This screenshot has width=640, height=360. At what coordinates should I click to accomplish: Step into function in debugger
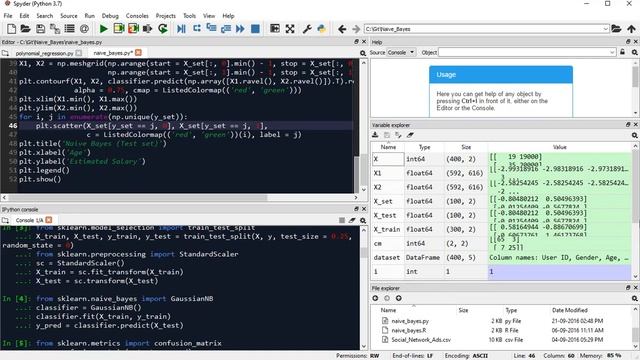point(211,29)
